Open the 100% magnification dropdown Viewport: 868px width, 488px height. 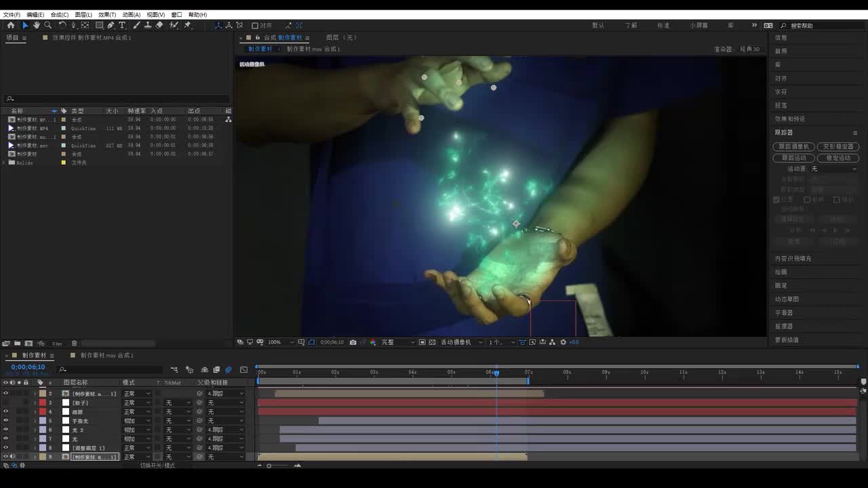281,342
